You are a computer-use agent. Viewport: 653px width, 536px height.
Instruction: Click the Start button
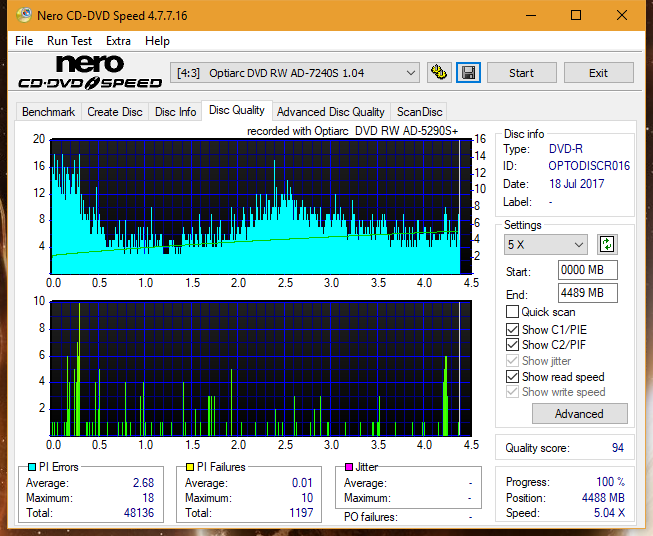click(521, 73)
